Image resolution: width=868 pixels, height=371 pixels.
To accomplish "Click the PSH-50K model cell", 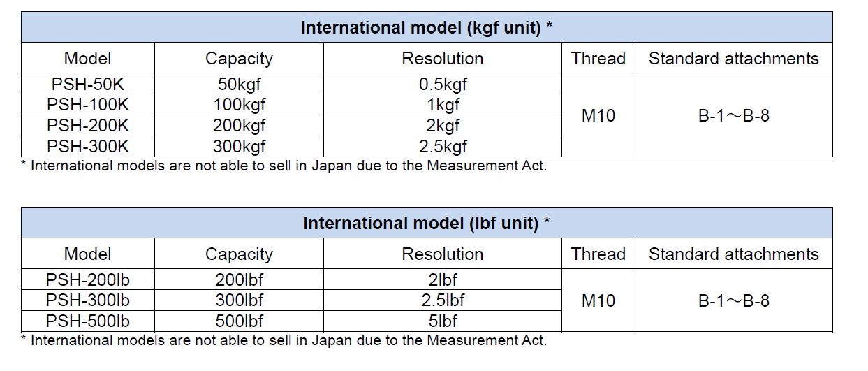I will (88, 85).
